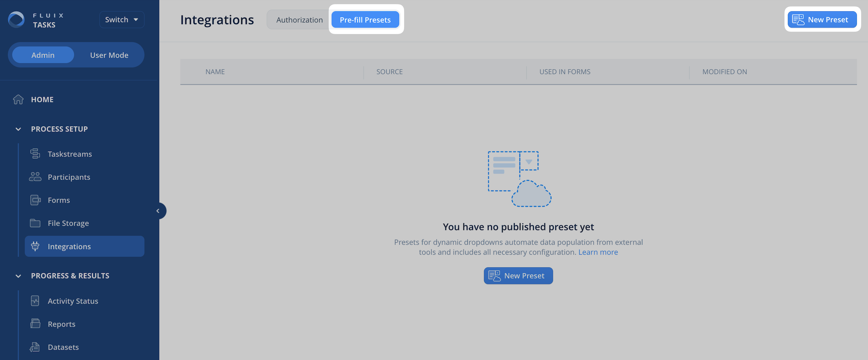
Task: Collapse the Progress & Results section
Action: [x=19, y=276]
